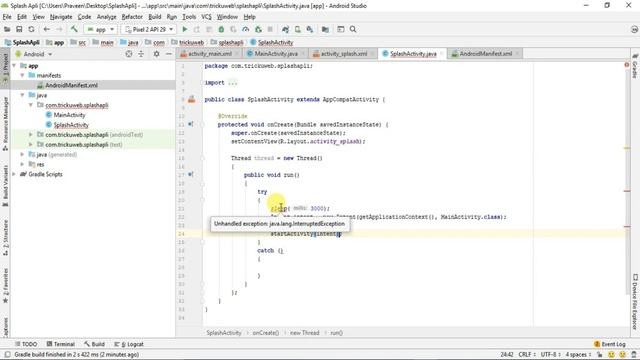640x360 pixels.
Task: Switch to the MainActivity.java tab
Action: pos(276,54)
